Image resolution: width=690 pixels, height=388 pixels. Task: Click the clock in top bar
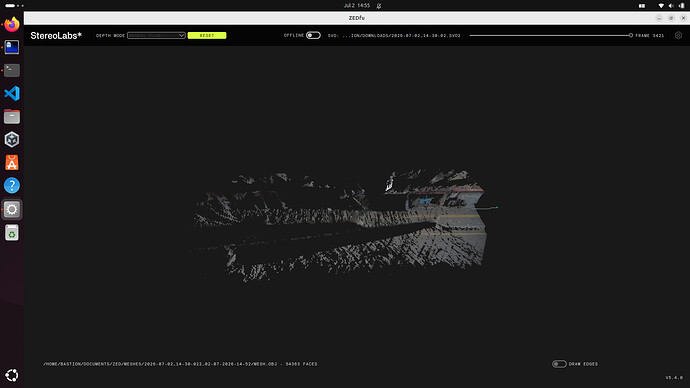point(357,6)
